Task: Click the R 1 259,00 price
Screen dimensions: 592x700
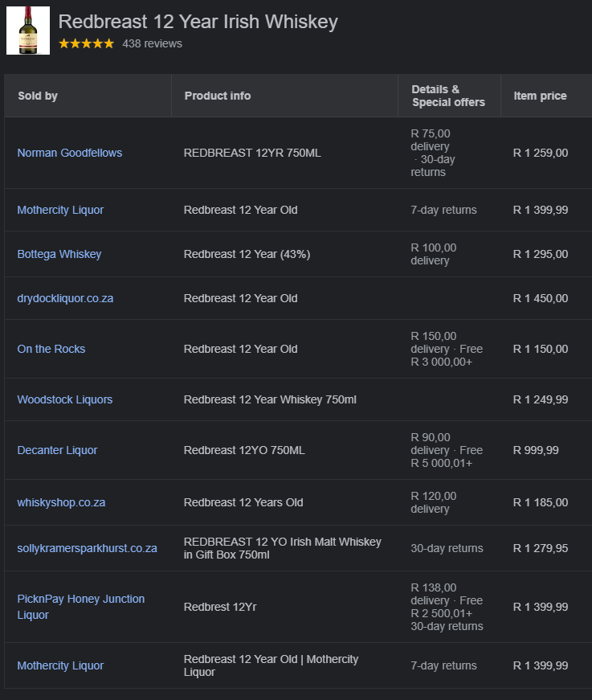Action: [541, 153]
